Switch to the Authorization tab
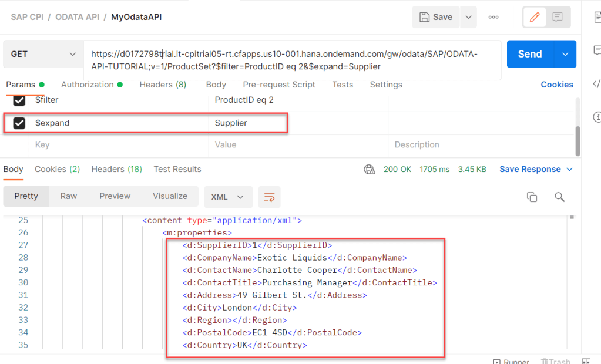Screen dimensions: 601x364 [87, 85]
